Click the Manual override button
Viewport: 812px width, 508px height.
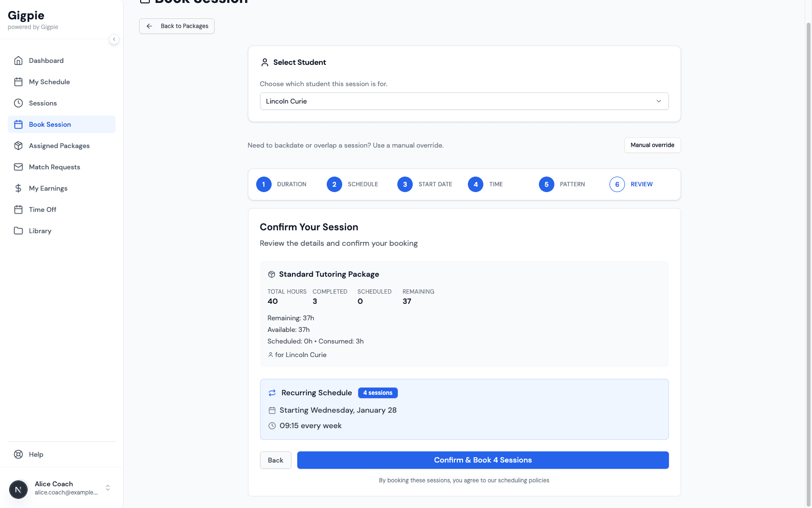[652, 145]
